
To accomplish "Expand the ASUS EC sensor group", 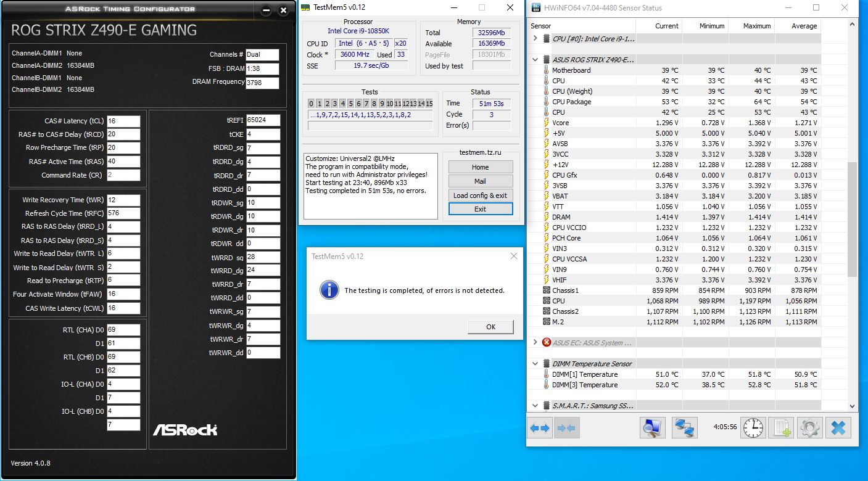I will [x=535, y=343].
